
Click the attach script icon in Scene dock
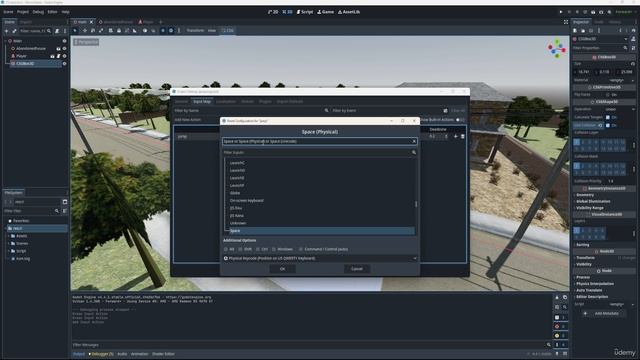click(x=57, y=31)
